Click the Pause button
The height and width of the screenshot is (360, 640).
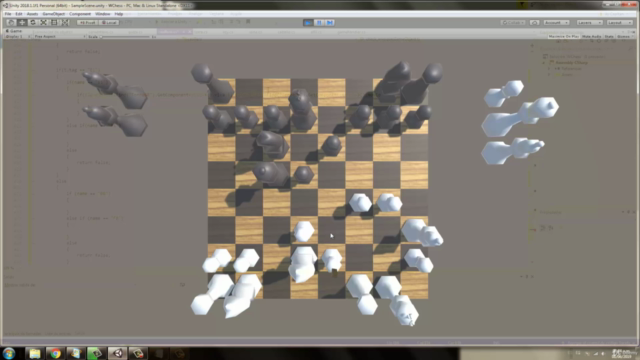point(319,22)
